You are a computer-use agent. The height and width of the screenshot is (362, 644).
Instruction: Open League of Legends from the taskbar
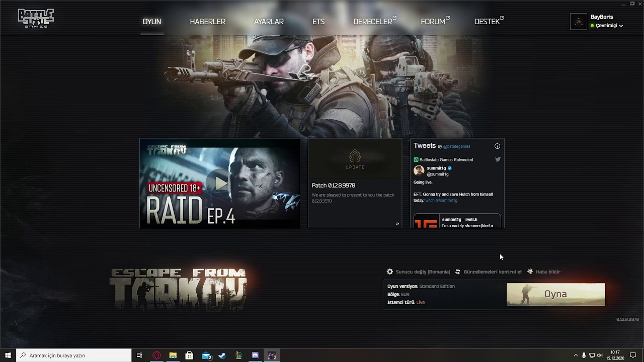click(239, 355)
